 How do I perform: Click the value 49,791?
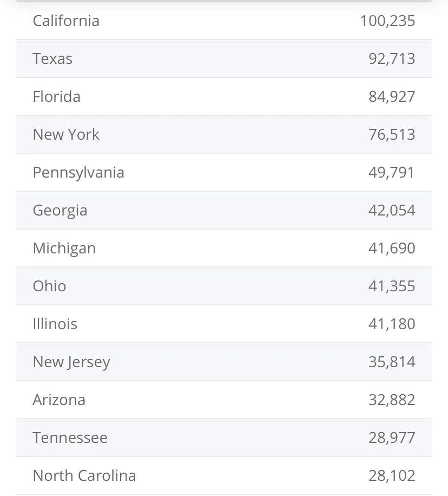(x=392, y=173)
